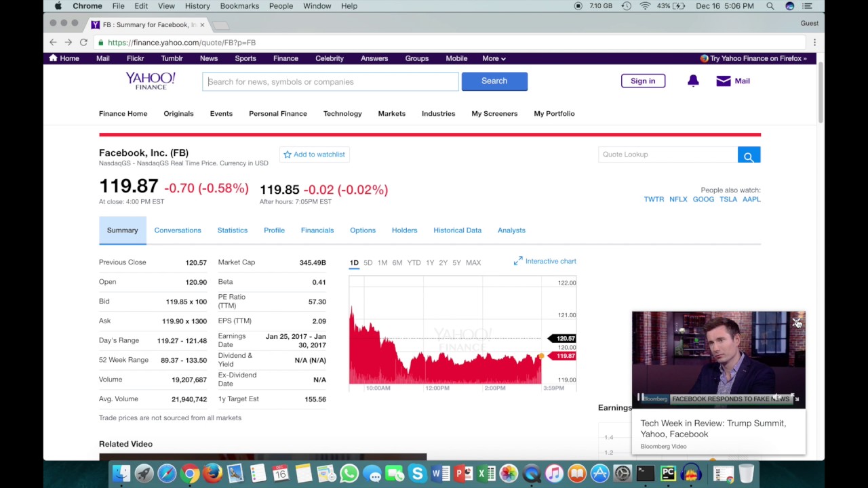Screen dimensions: 868x488
Task: Open the GOOG ticker link
Action: coord(703,199)
